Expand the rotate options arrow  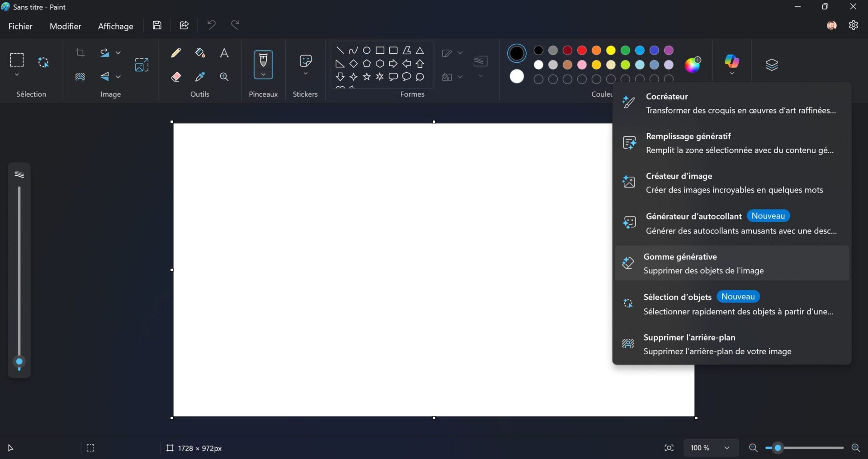118,53
